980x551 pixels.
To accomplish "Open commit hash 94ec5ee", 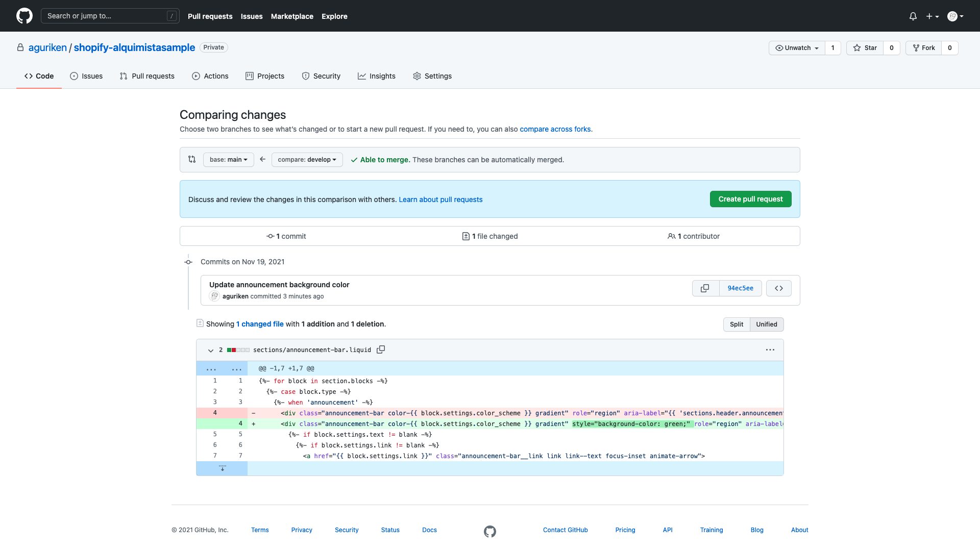I will point(740,288).
